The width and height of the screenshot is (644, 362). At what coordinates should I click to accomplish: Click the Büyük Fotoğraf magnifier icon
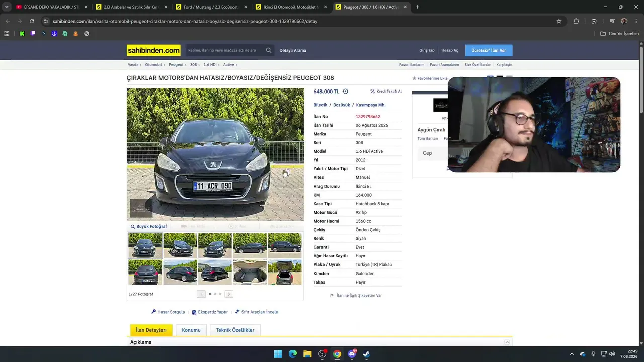click(x=133, y=227)
